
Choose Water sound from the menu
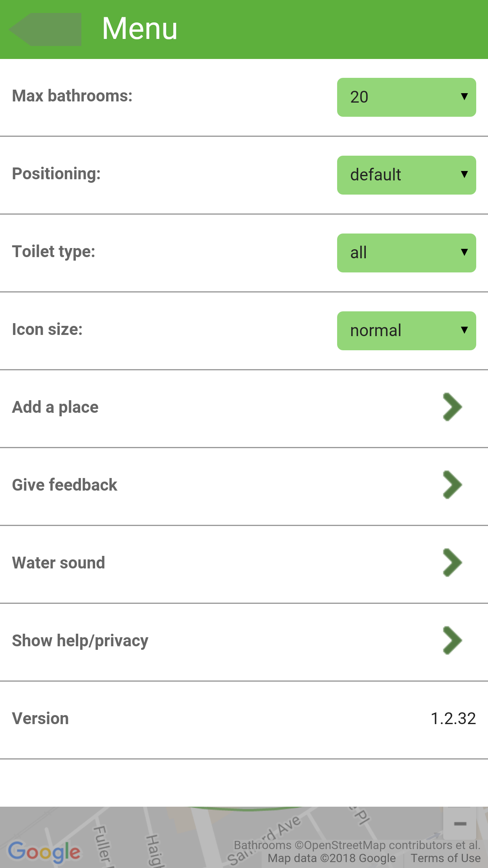(x=59, y=563)
